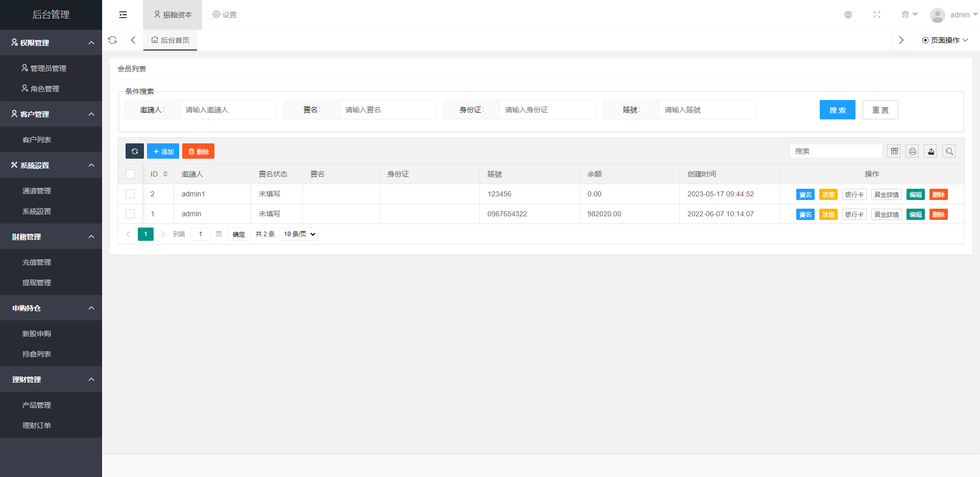Click the magnifier search icon above the table
Screen dimensions: 980x477
point(948,151)
